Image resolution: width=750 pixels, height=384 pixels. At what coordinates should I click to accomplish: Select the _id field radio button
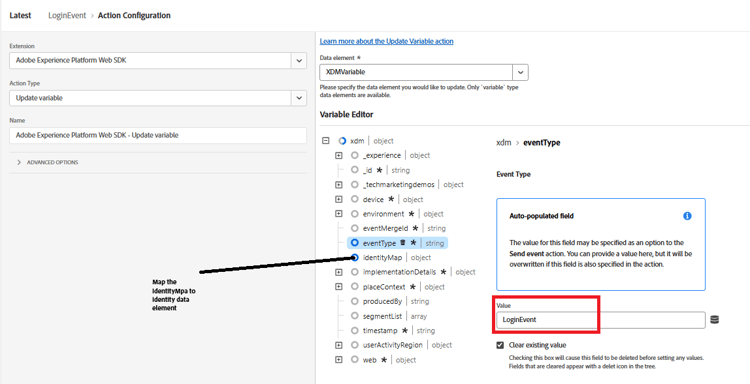(x=354, y=170)
